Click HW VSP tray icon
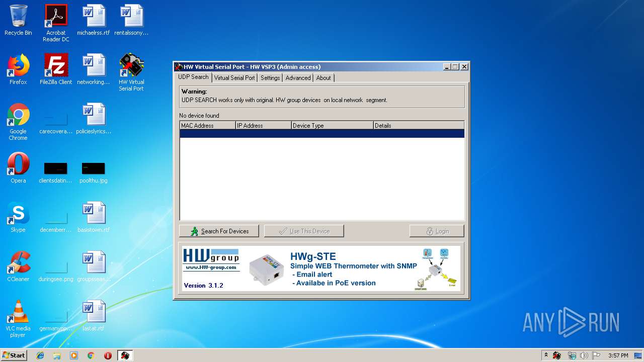Screen dimensions: 644x362 [x=557, y=355]
